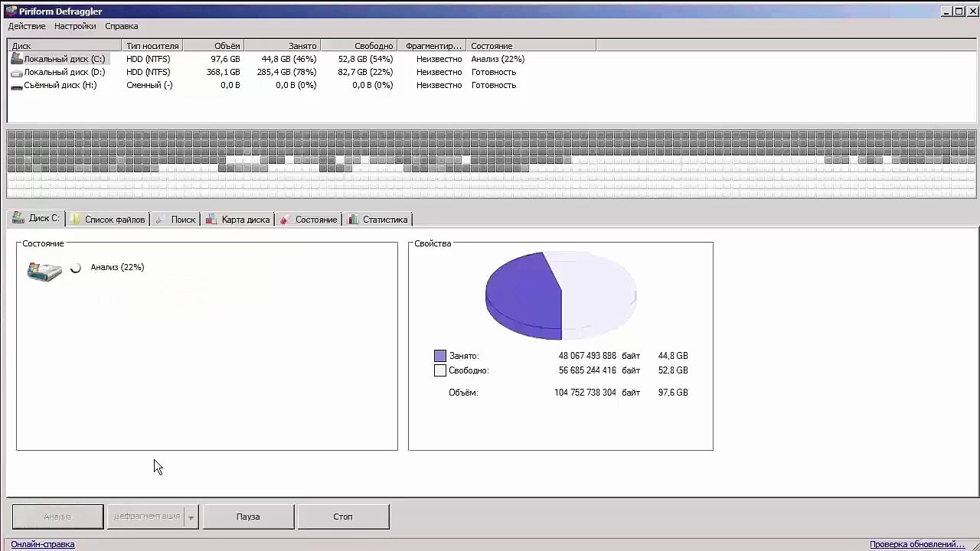Minimize the Defraggler window
Image resolution: width=980 pixels, height=551 pixels.
pos(946,11)
